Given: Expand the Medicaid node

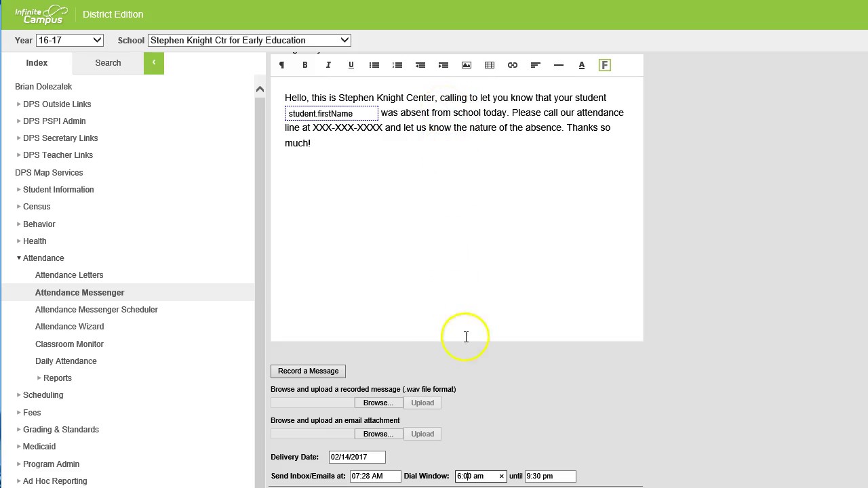Looking at the screenshot, I should (x=18, y=446).
